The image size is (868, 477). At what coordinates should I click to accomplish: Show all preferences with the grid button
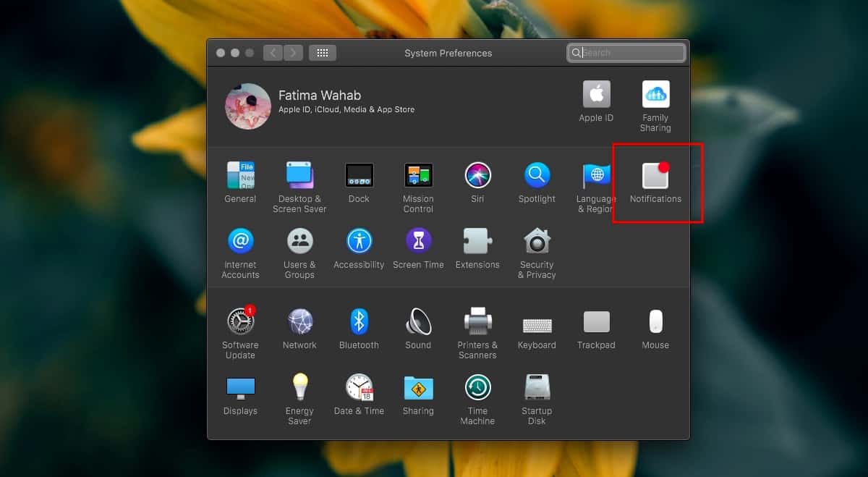[x=323, y=53]
